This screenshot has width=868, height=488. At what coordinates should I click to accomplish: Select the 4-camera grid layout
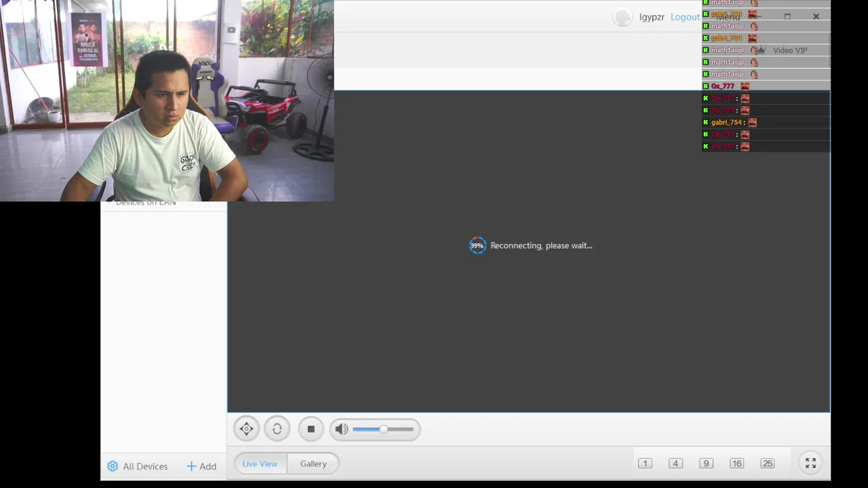(x=675, y=464)
